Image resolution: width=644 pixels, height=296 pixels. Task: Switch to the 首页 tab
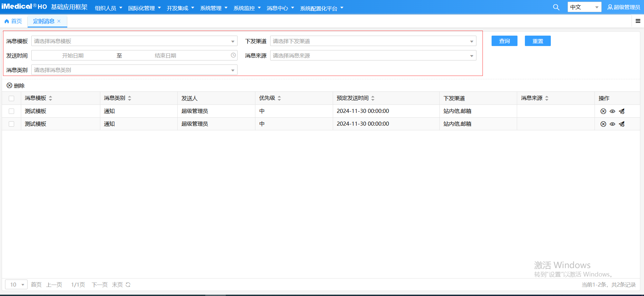[x=13, y=21]
